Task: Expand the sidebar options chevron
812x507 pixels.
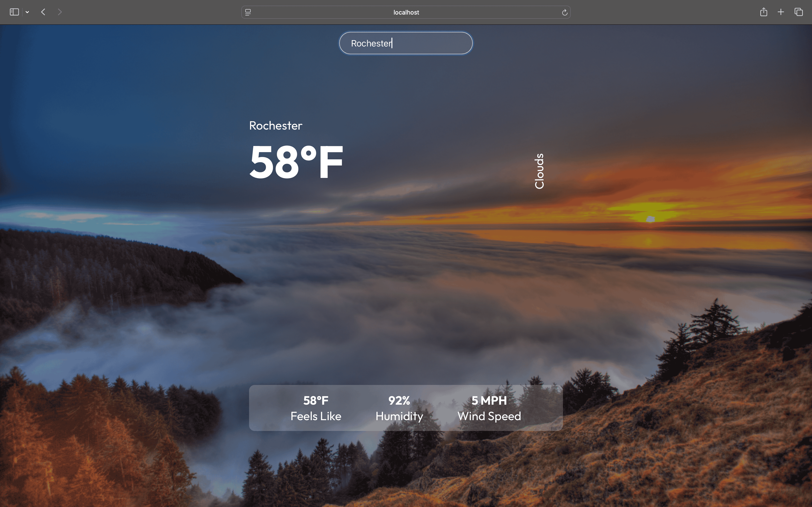Action: (x=27, y=12)
